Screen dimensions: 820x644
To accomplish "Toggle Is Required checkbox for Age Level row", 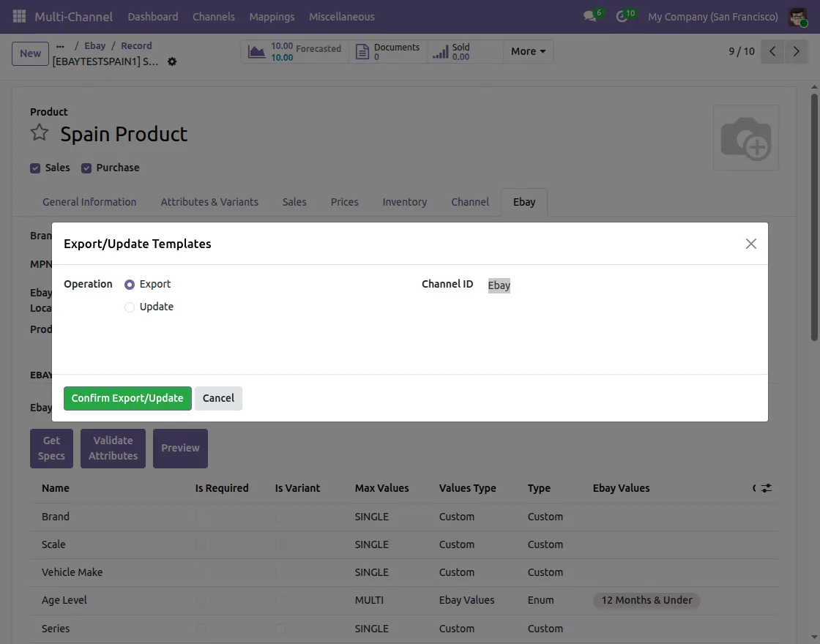I will [201, 601].
